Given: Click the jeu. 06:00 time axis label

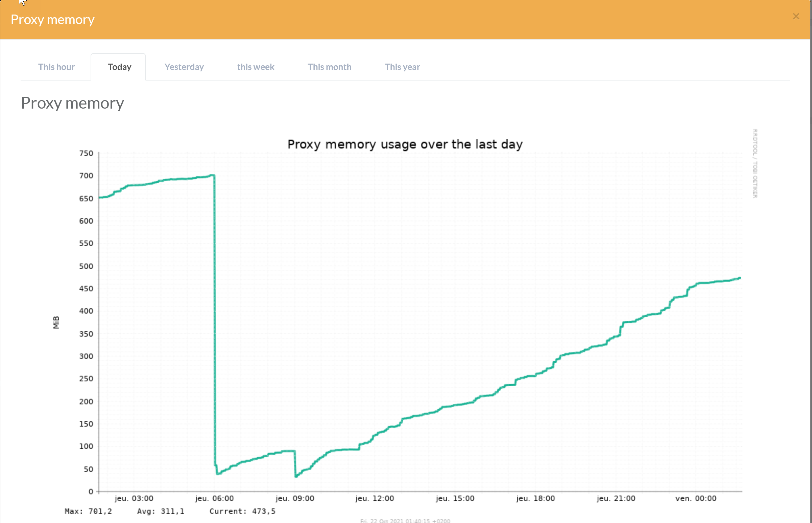Looking at the screenshot, I should tap(214, 498).
